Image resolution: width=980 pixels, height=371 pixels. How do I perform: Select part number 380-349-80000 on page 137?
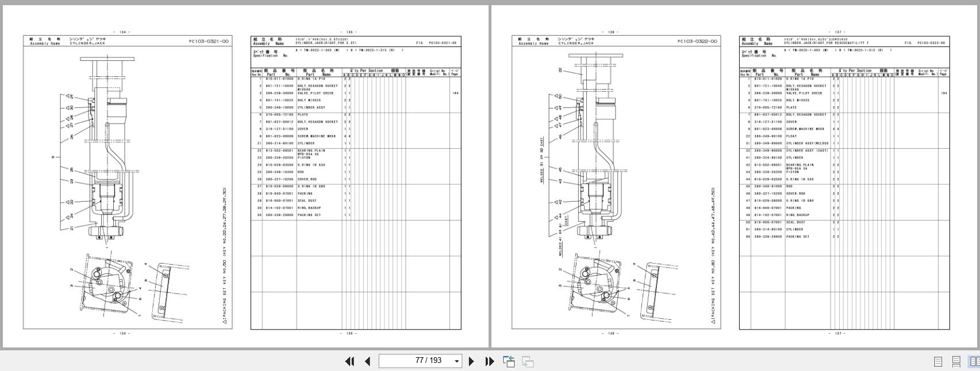pos(768,144)
